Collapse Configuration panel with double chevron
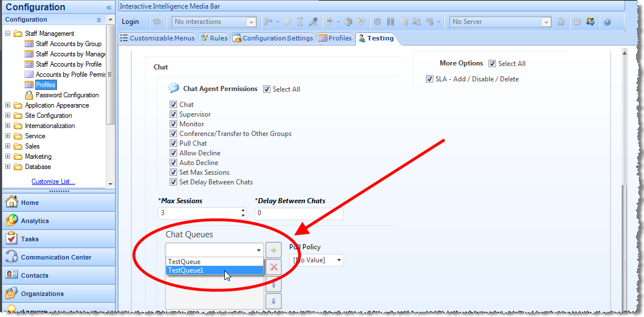This screenshot has height=317, width=644. [x=109, y=7]
